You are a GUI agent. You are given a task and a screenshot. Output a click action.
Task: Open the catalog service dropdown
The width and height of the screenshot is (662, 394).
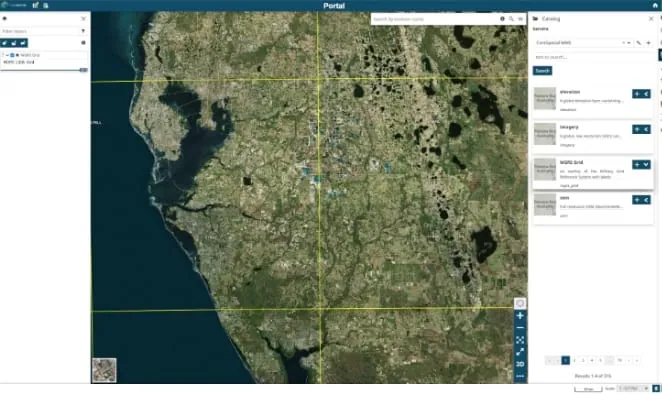click(x=629, y=43)
